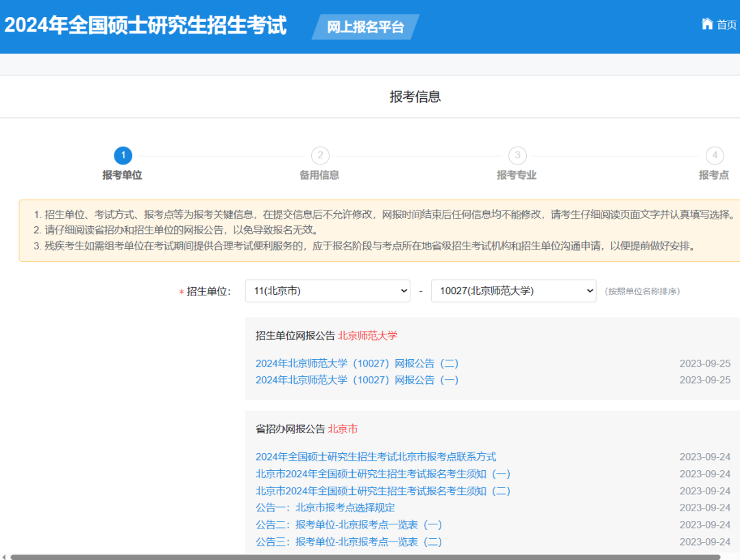The height and width of the screenshot is (560, 740).
Task: Click 2023-09-25 date of 网报公告(一)
Action: (704, 380)
